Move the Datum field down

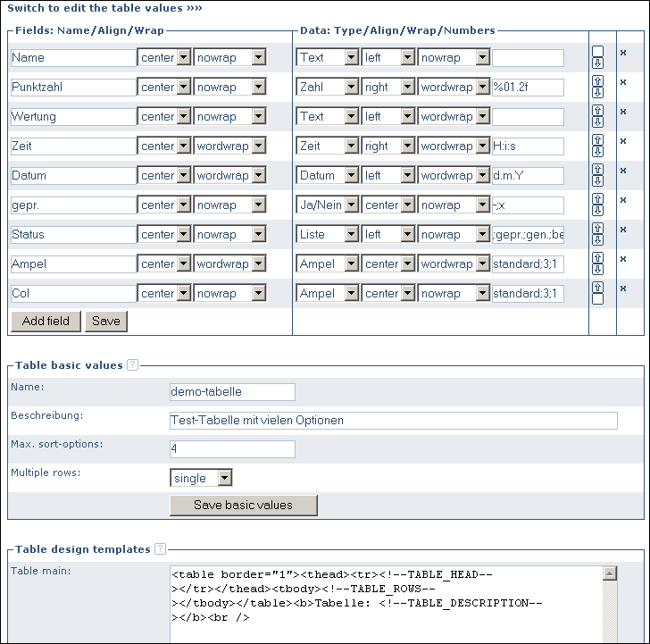tap(597, 180)
